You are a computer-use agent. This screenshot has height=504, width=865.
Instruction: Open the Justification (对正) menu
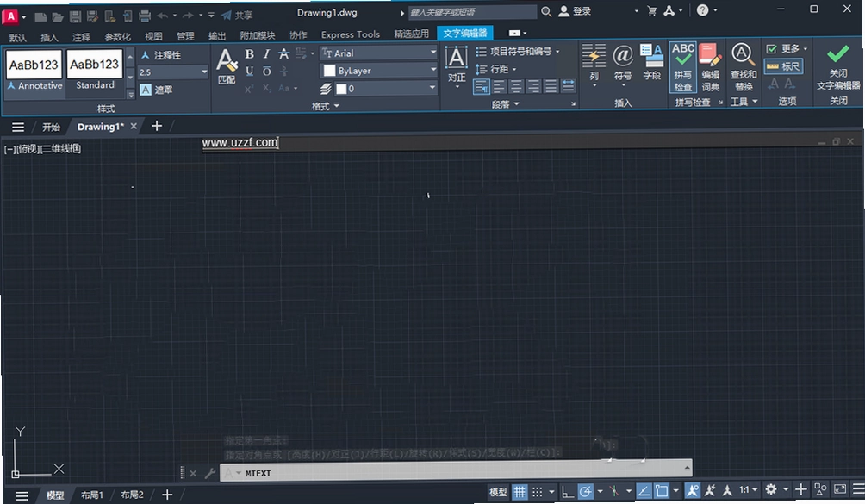pos(457,66)
